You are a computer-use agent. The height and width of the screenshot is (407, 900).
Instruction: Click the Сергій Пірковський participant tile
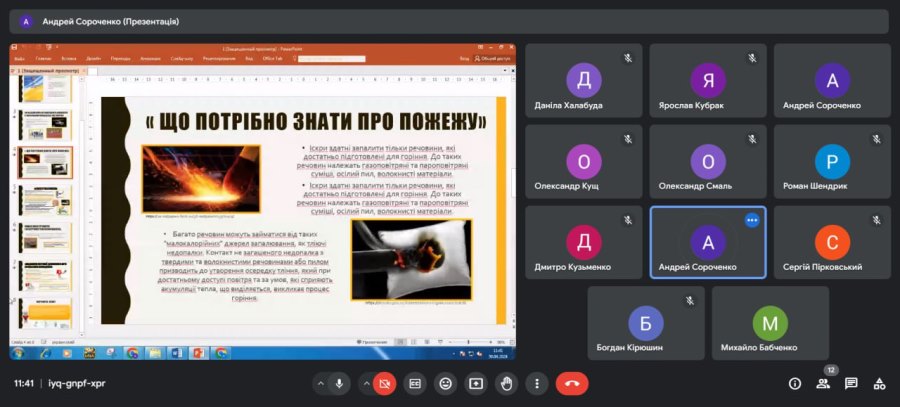(x=831, y=242)
